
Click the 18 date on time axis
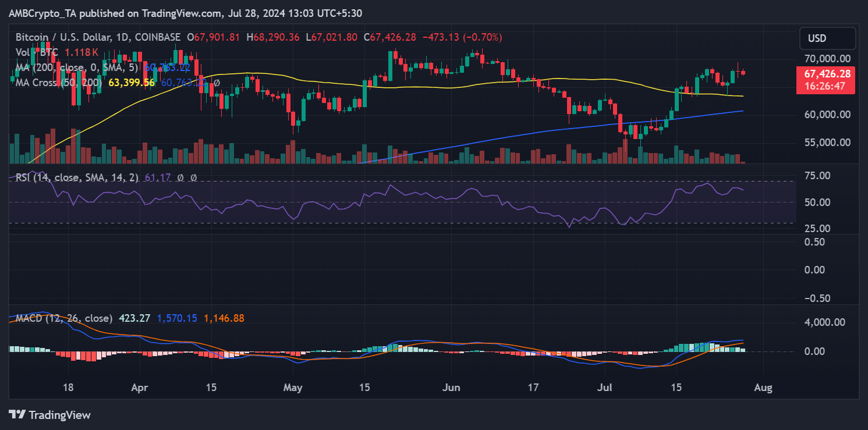click(68, 388)
